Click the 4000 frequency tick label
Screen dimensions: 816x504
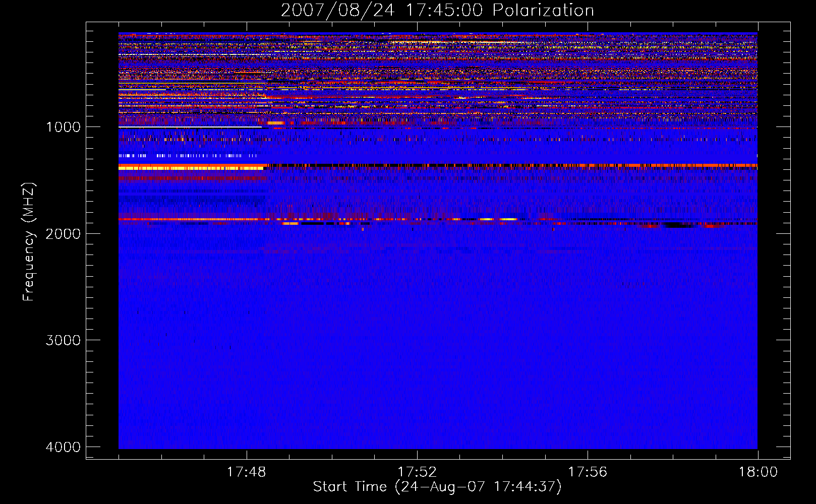pos(63,447)
